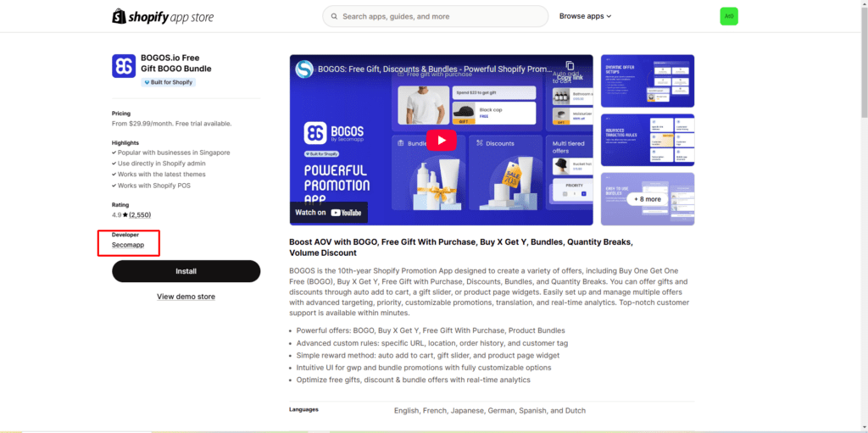Open the Secomapp developer link
Image resolution: width=868 pixels, height=433 pixels.
128,245
